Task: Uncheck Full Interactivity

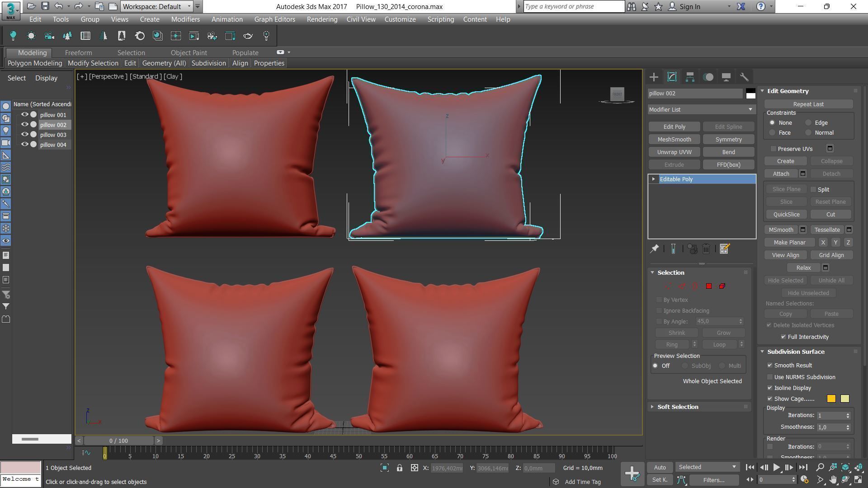Action: [x=783, y=337]
